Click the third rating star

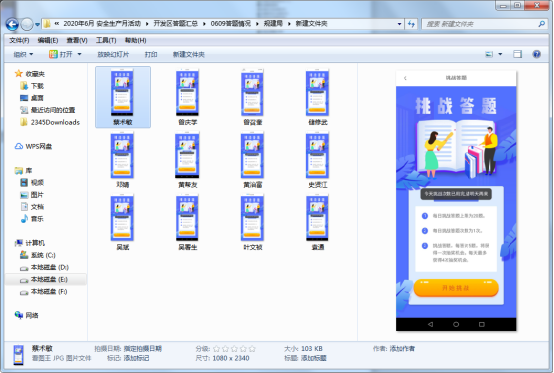coord(234,349)
